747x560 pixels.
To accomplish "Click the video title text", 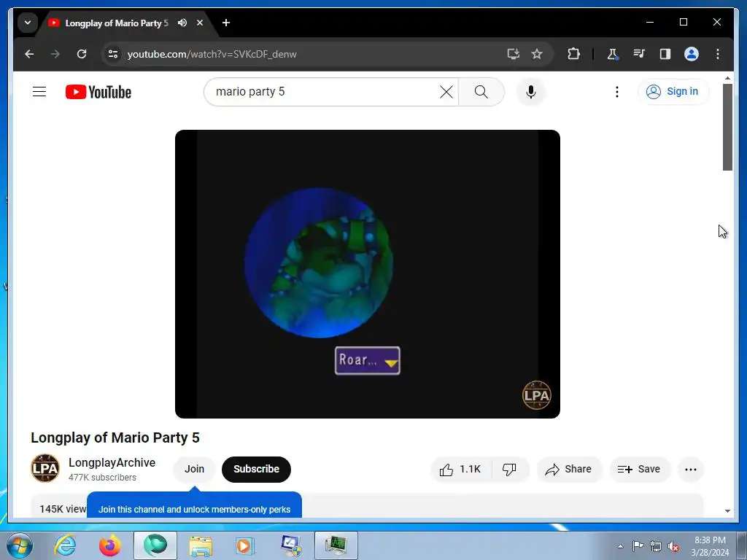I will (115, 437).
